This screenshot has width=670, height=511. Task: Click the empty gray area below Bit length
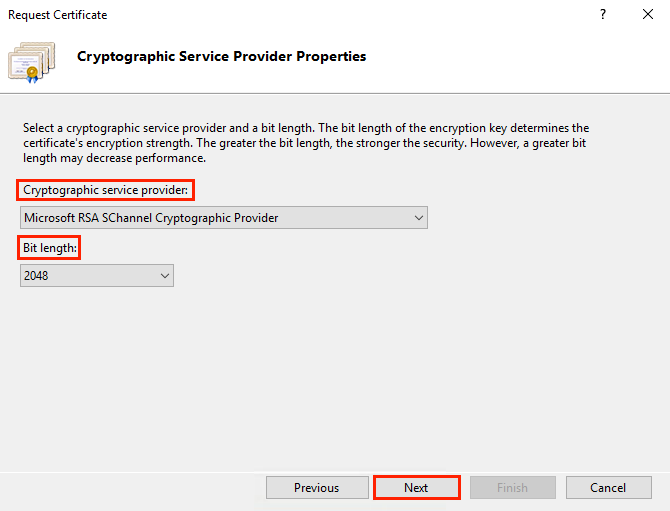click(330, 380)
